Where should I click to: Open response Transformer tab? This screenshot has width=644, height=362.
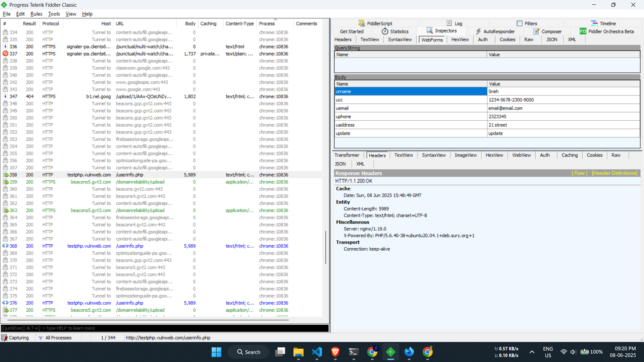coord(347,155)
